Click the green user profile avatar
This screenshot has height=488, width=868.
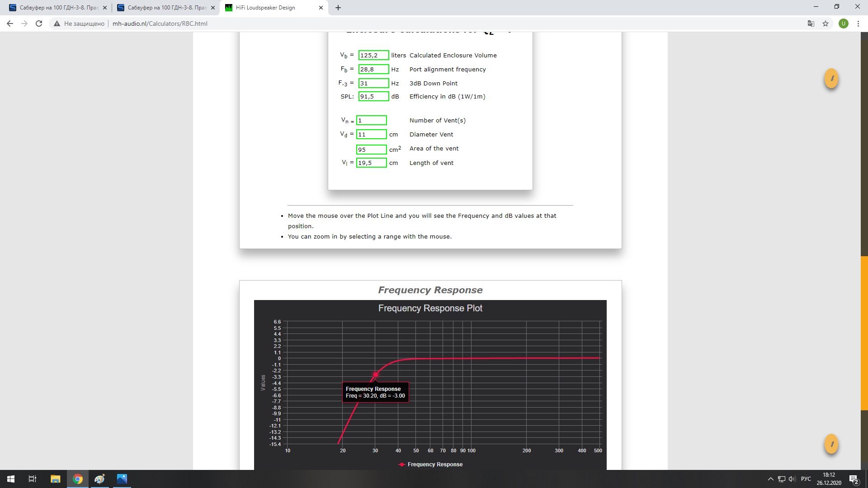843,23
